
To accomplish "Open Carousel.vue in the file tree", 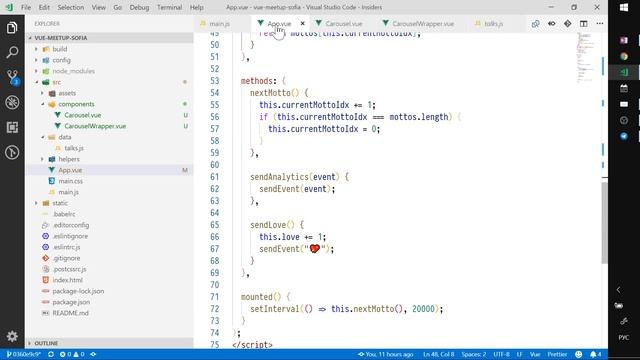I will pyautogui.click(x=109, y=115).
